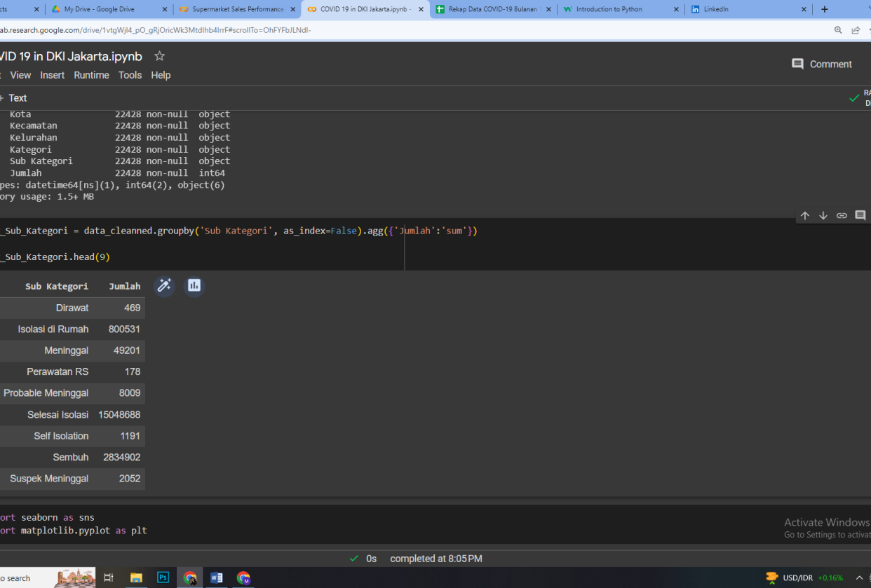The height and width of the screenshot is (588, 871).
Task: Click the browser address bar URL
Action: (x=155, y=30)
